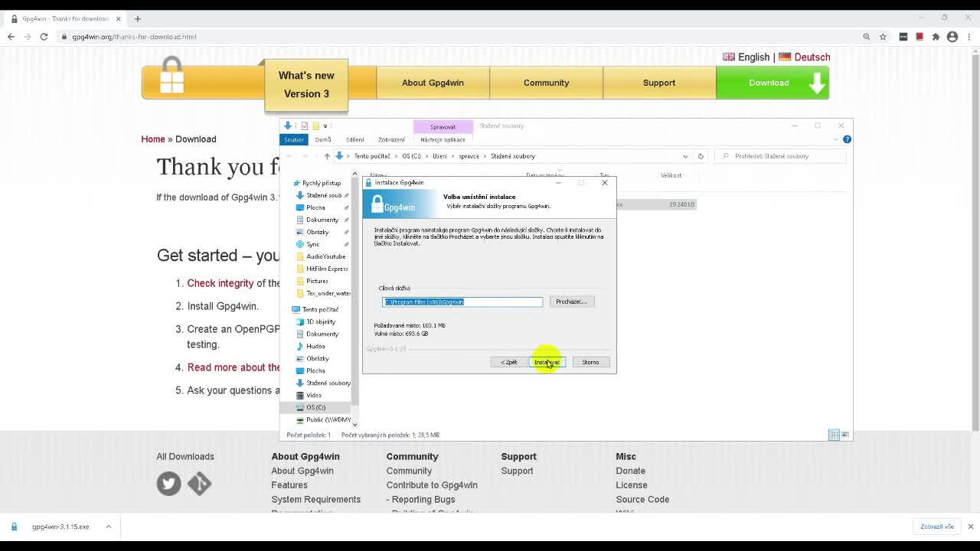Select the destination folder path field
Image resolution: width=980 pixels, height=551 pixels.
(x=462, y=302)
